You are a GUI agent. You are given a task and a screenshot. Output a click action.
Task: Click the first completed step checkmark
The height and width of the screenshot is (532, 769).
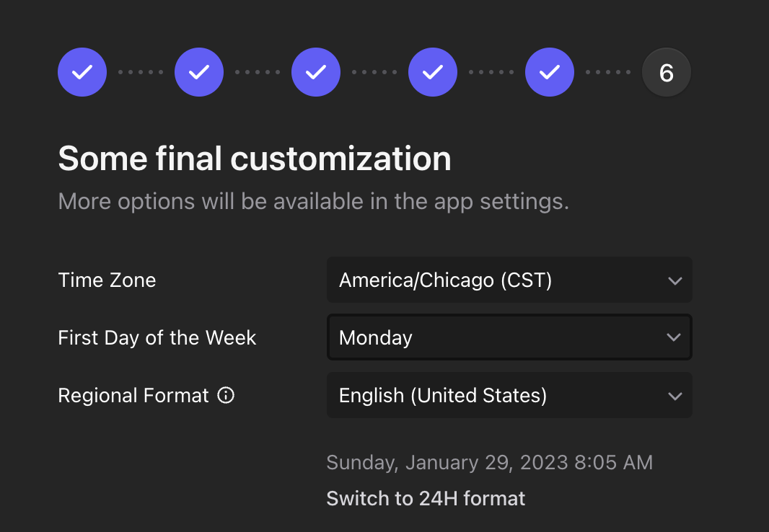[82, 72]
